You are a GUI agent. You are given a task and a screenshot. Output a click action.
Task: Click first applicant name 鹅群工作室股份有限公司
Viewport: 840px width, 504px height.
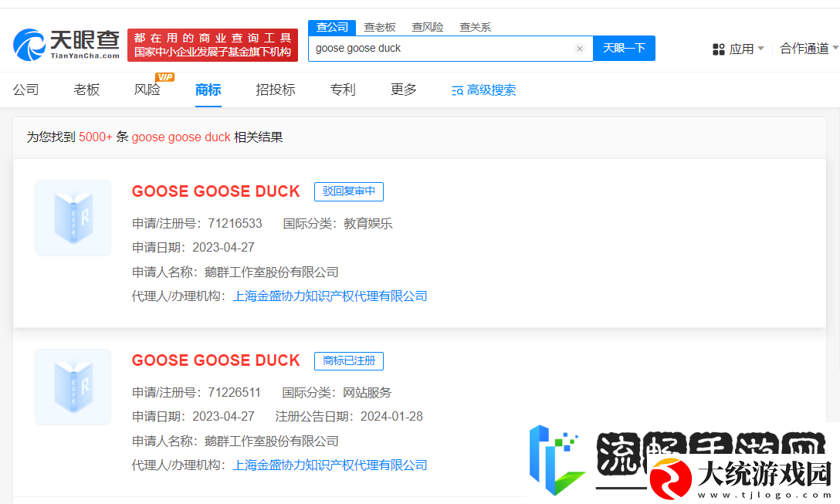(272, 272)
